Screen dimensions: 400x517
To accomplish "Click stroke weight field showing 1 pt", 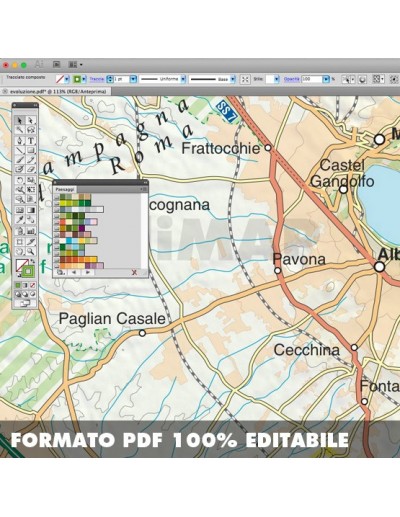I will 121,79.
